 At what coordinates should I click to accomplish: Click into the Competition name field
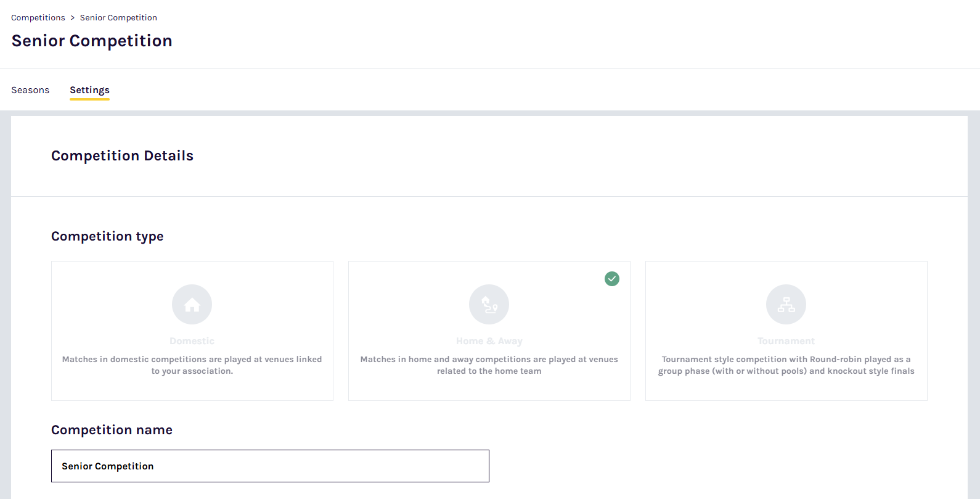[x=270, y=466]
